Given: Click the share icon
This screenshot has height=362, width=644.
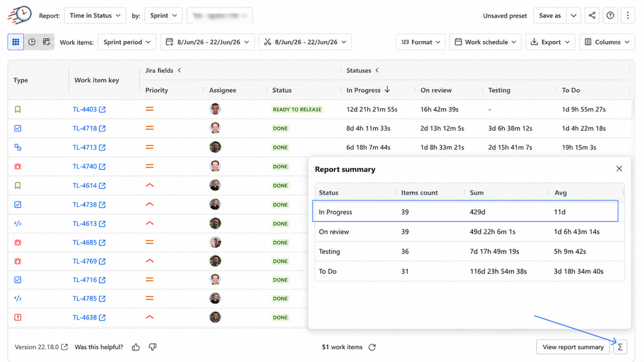Looking at the screenshot, I should coord(592,15).
